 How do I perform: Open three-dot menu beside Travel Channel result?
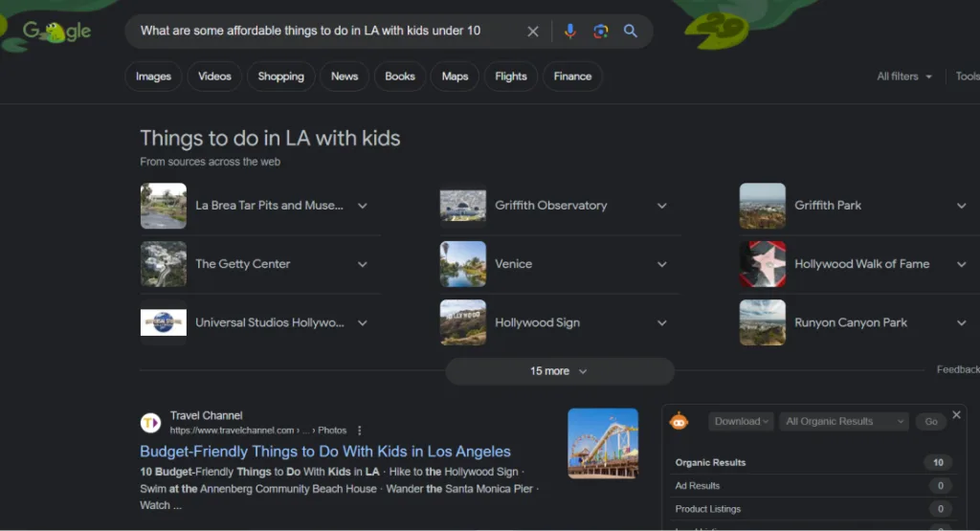(360, 431)
